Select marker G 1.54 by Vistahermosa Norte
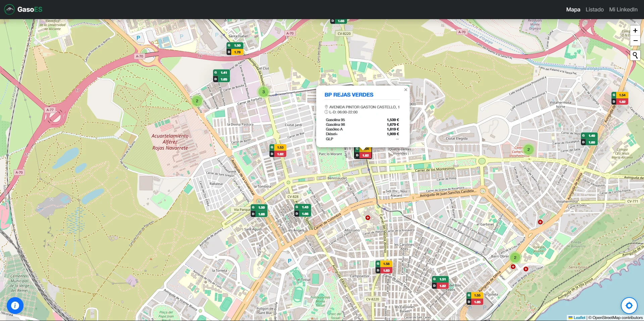 [x=620, y=98]
